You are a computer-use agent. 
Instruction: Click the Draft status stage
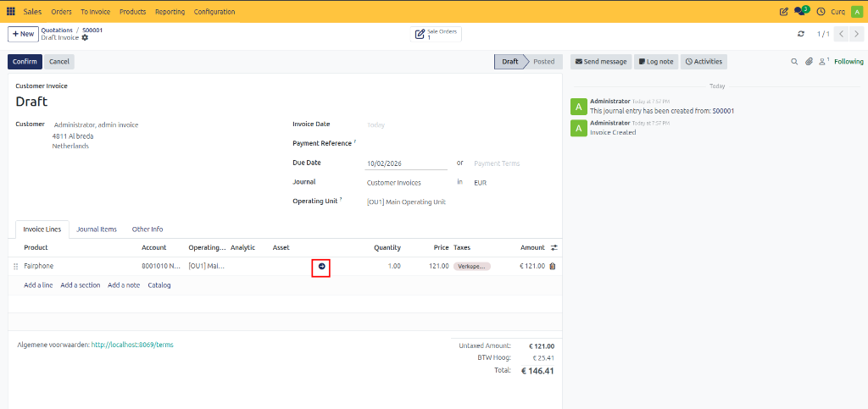pos(509,61)
